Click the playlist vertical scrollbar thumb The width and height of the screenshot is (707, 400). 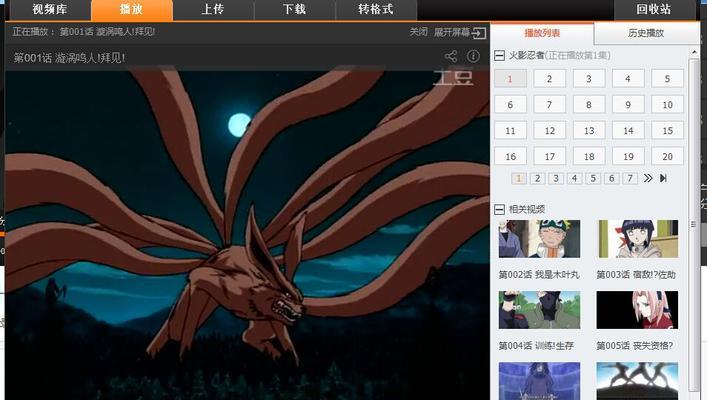pos(694,225)
